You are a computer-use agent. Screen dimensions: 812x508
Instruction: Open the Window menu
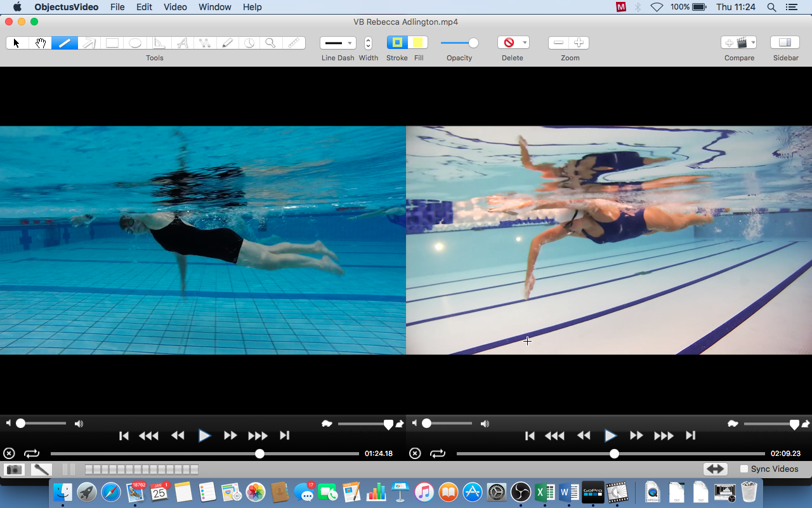pos(215,7)
